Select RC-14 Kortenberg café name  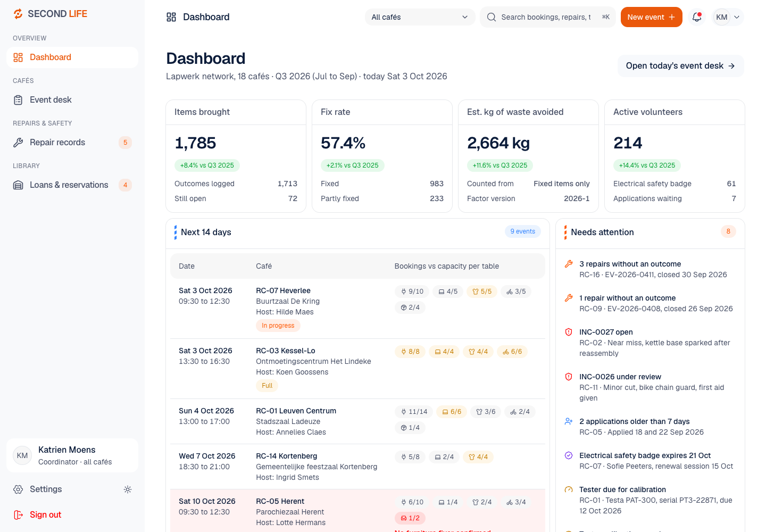(x=286, y=456)
